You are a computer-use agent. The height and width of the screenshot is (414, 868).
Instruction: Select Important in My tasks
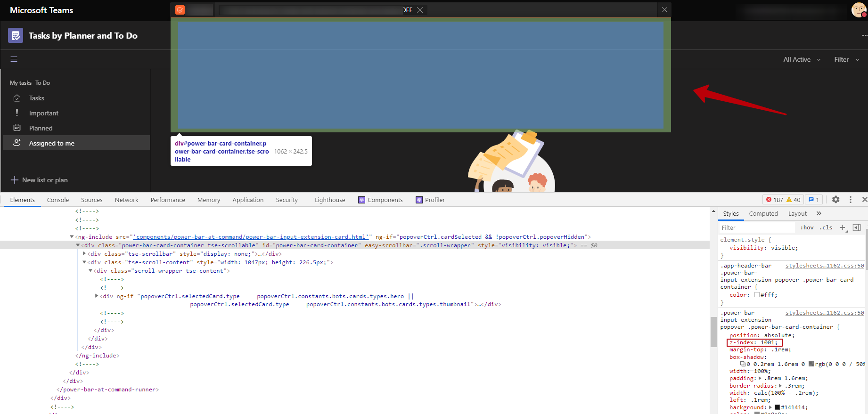click(76, 113)
